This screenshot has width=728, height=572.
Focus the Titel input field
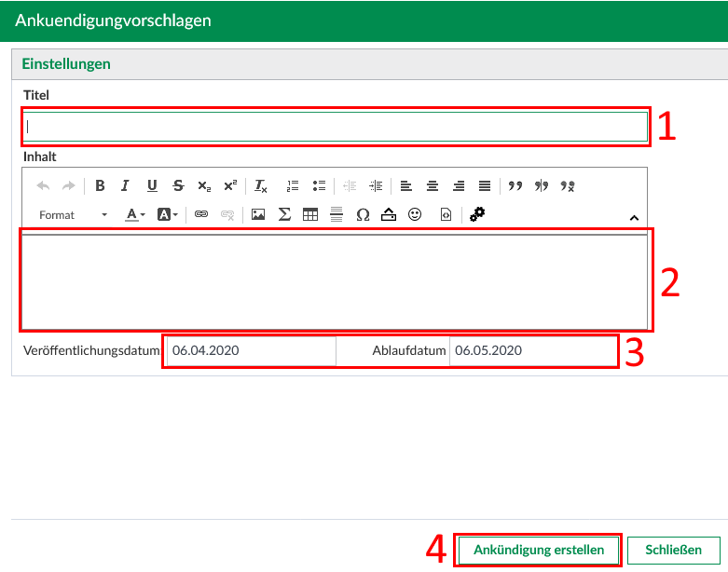pos(336,126)
